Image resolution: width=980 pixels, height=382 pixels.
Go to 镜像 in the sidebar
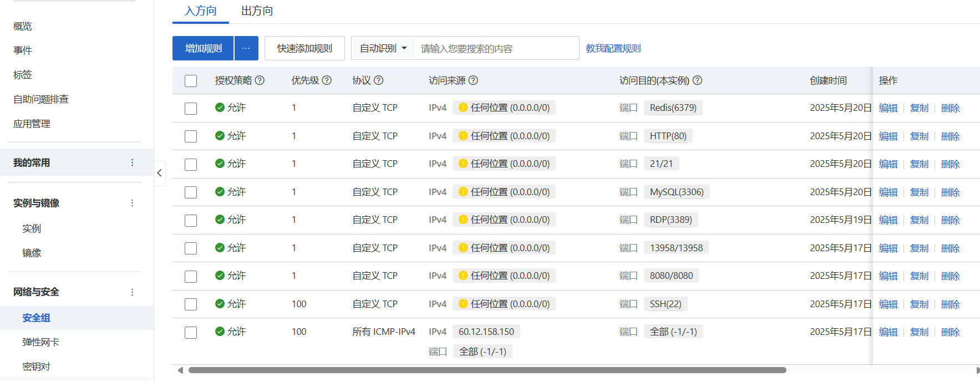(32, 253)
